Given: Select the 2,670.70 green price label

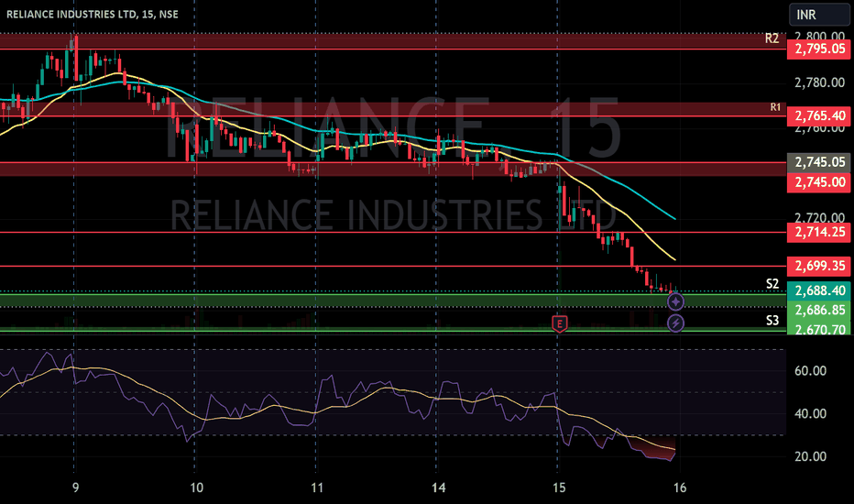Looking at the screenshot, I should tap(819, 329).
